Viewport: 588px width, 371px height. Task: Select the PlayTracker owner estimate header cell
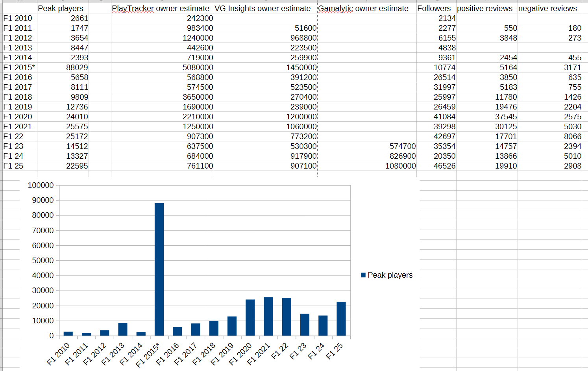(163, 8)
